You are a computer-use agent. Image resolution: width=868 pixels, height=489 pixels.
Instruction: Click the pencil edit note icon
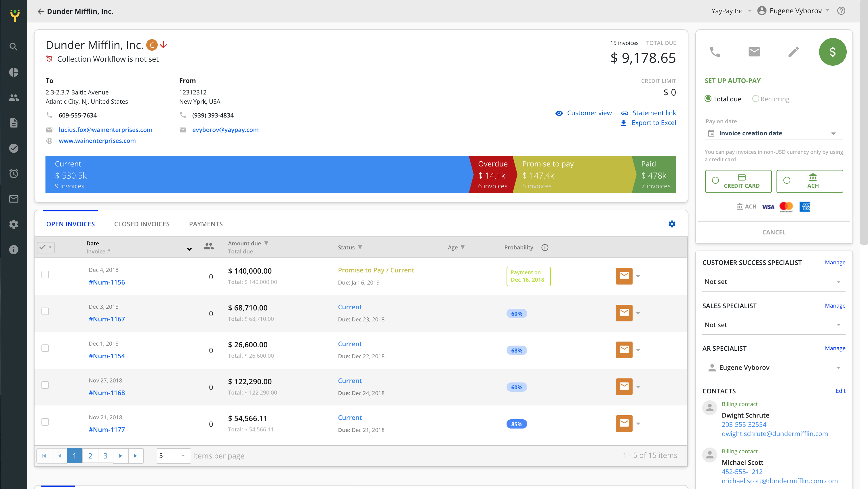pyautogui.click(x=793, y=52)
